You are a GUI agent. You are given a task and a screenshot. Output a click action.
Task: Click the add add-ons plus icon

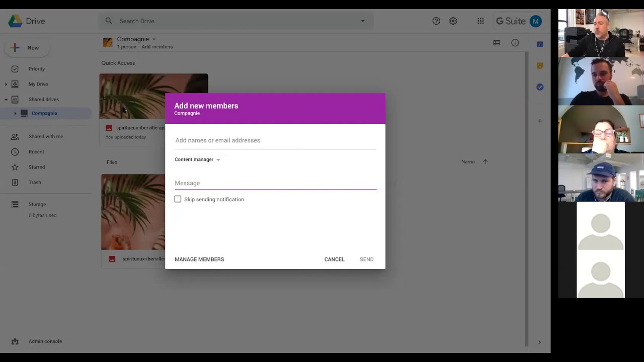pyautogui.click(x=540, y=121)
